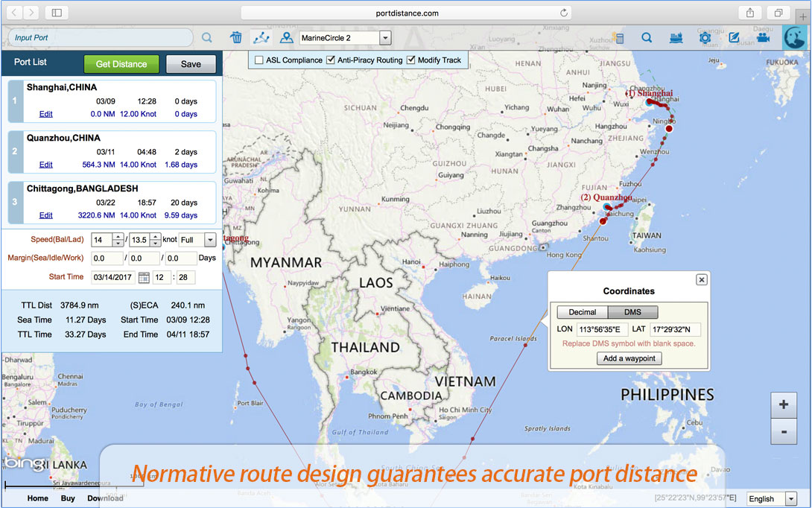Image resolution: width=812 pixels, height=508 pixels.
Task: Adjust the ballast speed 14 stepper
Action: [118, 240]
